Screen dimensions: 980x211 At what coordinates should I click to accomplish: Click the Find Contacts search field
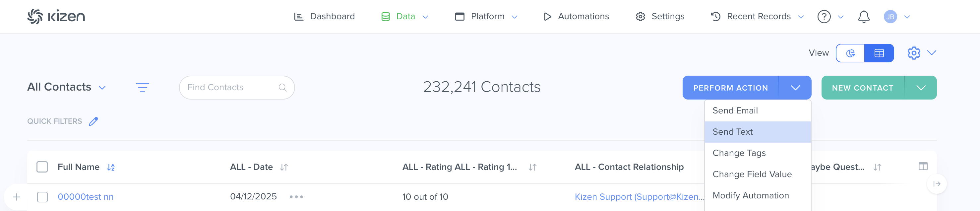[232, 88]
